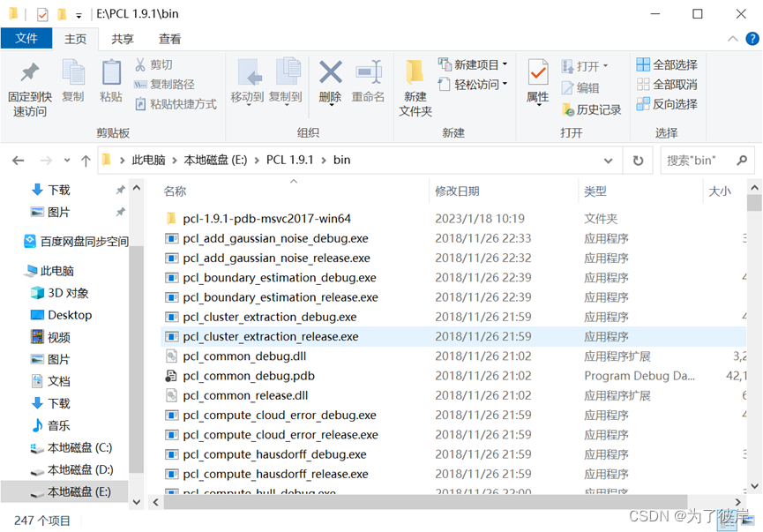Switch to the Share (共享) tab

coord(122,39)
